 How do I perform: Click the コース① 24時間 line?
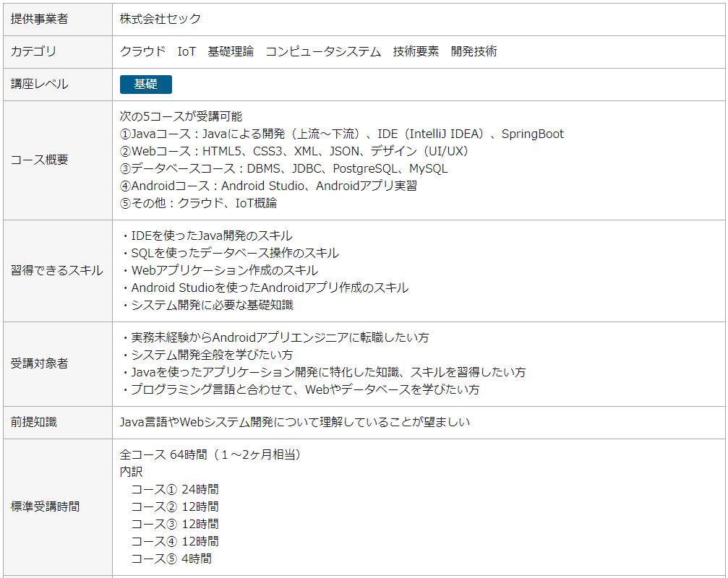[x=175, y=489]
